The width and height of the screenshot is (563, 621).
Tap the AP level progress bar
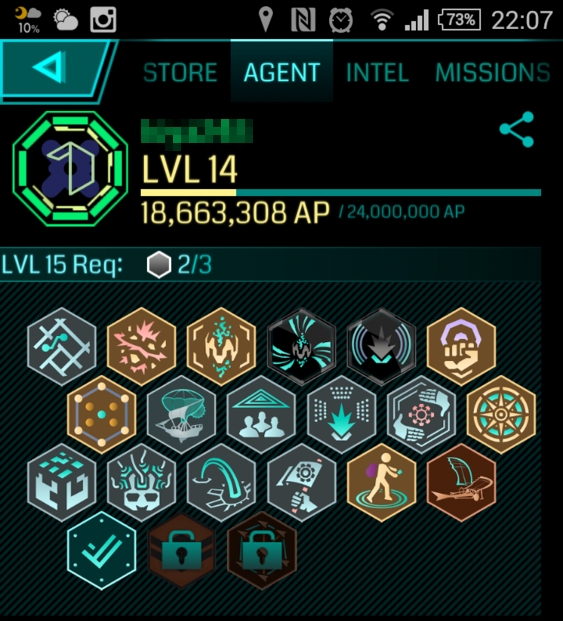point(341,192)
